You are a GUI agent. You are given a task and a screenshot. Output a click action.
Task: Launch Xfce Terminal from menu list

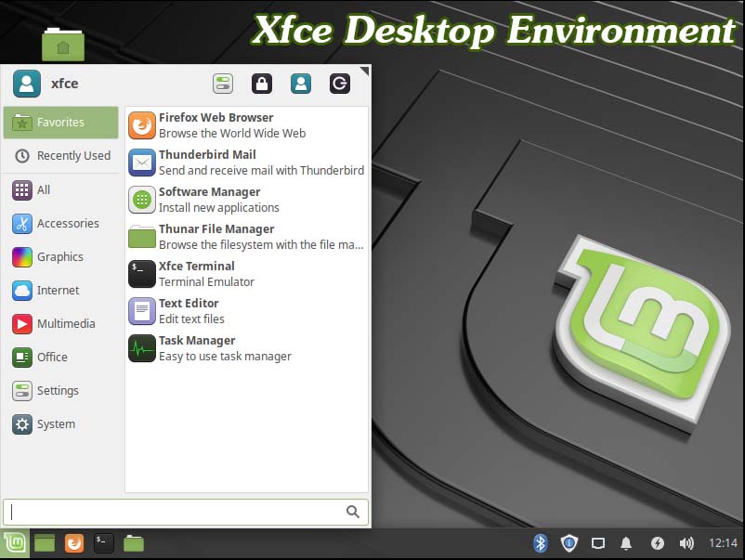pyautogui.click(x=246, y=274)
